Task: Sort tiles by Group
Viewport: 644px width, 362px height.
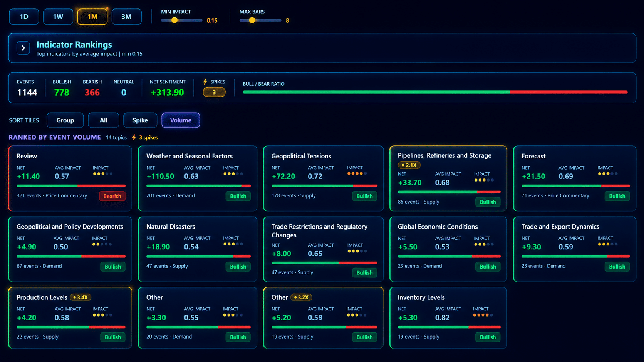Action: click(x=65, y=120)
